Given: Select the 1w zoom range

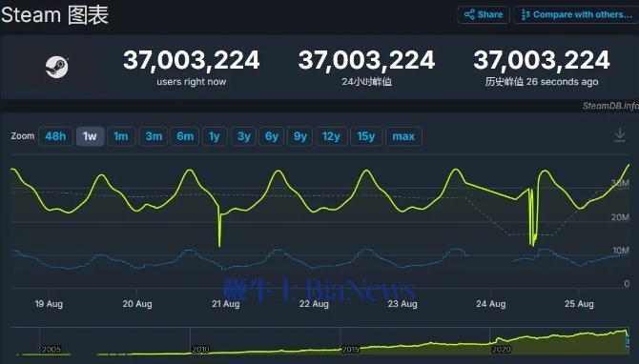Looking at the screenshot, I should [x=90, y=136].
